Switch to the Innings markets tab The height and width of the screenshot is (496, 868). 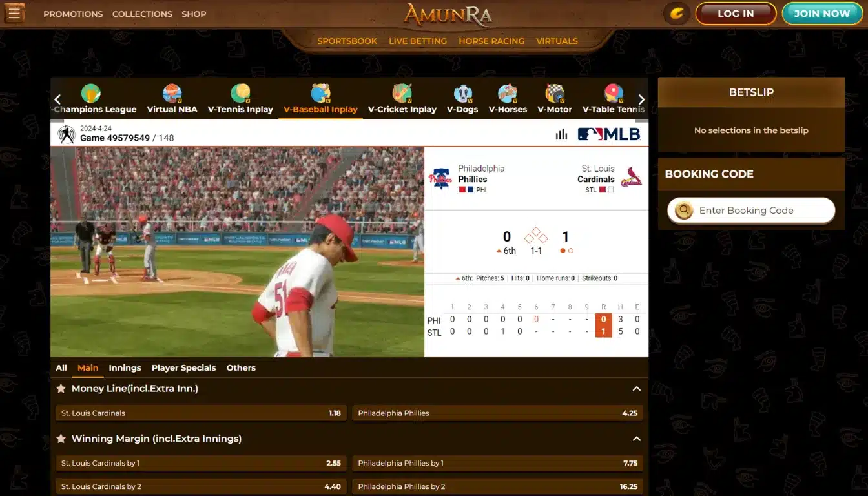pos(125,367)
